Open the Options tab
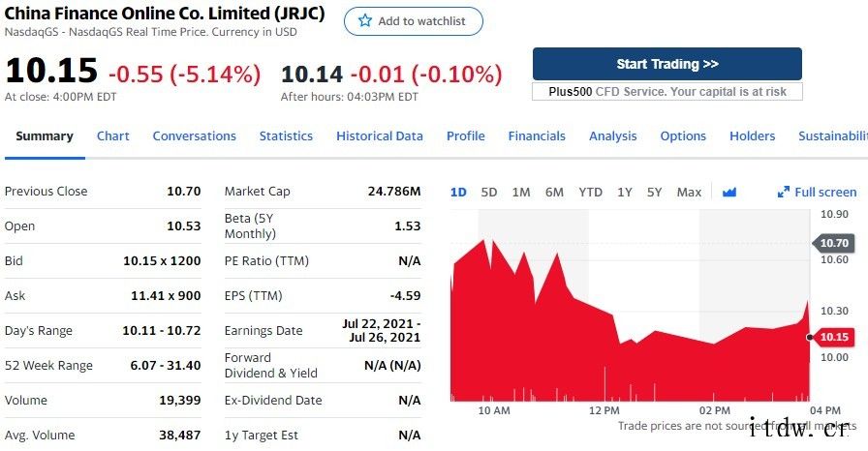This screenshot has width=868, height=451. pos(683,136)
